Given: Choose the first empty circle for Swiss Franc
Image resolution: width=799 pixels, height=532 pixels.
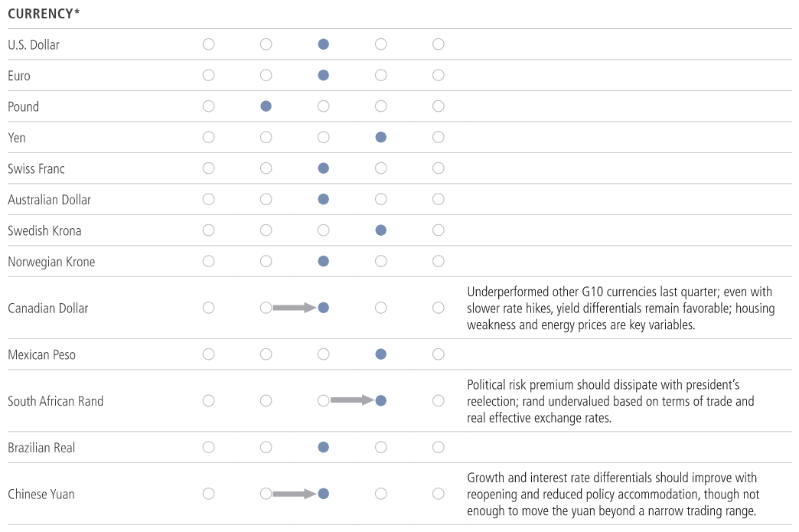Looking at the screenshot, I should point(208,168).
